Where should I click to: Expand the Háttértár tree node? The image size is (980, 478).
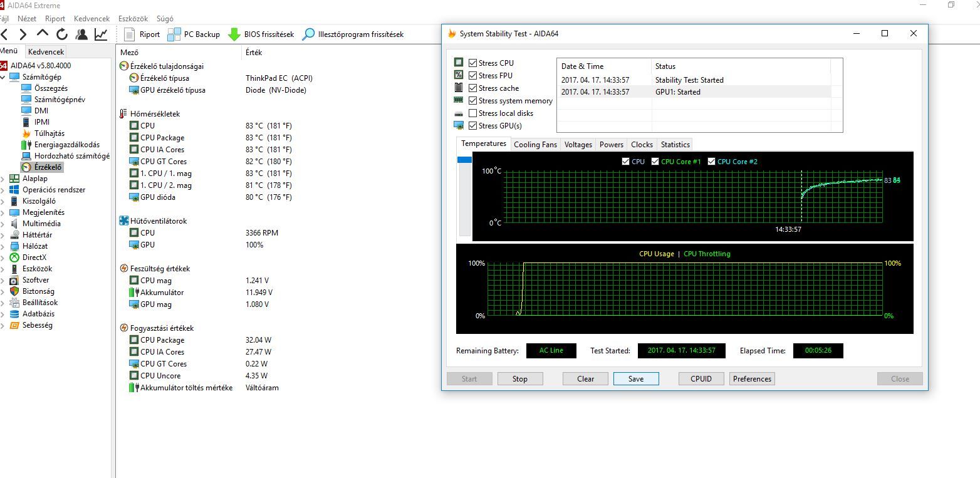(3, 235)
